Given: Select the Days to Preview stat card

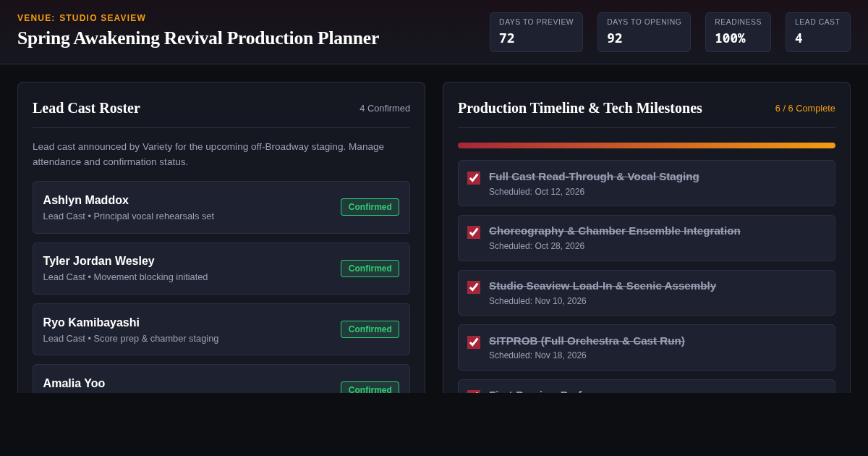Looking at the screenshot, I should click(536, 32).
